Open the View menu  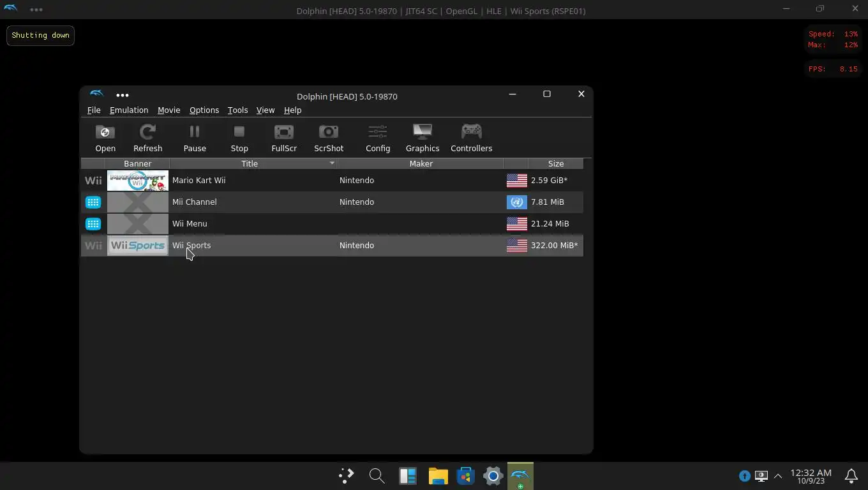point(266,110)
